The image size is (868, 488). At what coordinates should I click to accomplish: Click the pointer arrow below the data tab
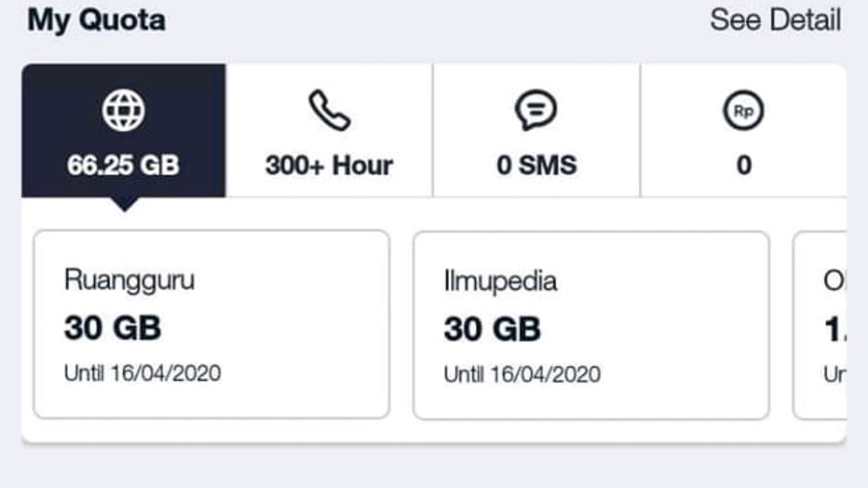point(123,204)
